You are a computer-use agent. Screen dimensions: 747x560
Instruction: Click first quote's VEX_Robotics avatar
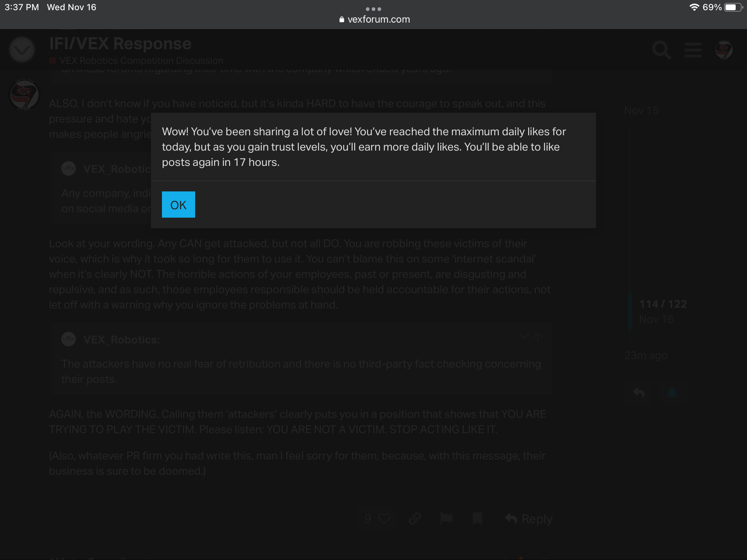coord(69,168)
